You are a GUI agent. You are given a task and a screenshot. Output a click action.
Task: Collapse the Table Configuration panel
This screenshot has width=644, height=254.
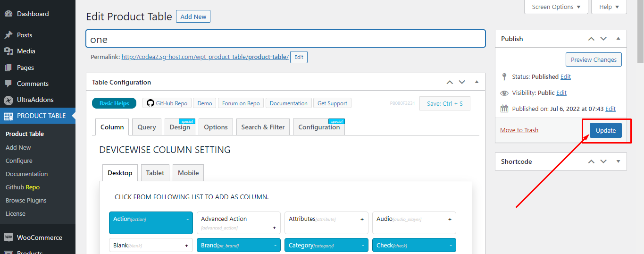click(x=477, y=82)
